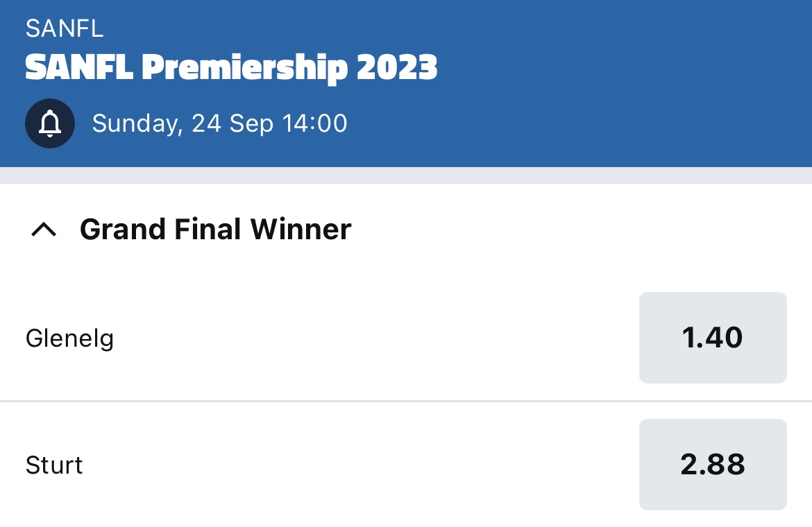Viewport: 812px width, 527px height.
Task: Add Glenelg to the bet slip
Action: [x=713, y=338]
